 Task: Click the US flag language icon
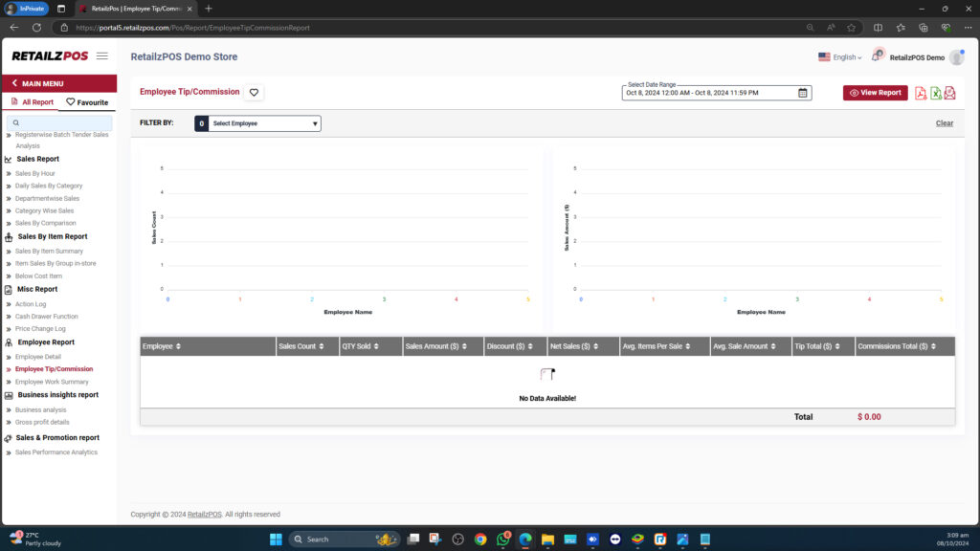(823, 56)
